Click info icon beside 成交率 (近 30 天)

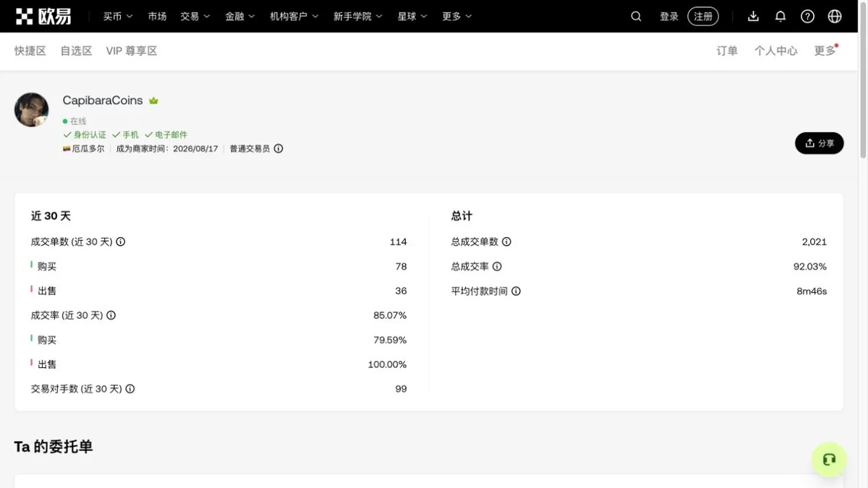click(111, 315)
